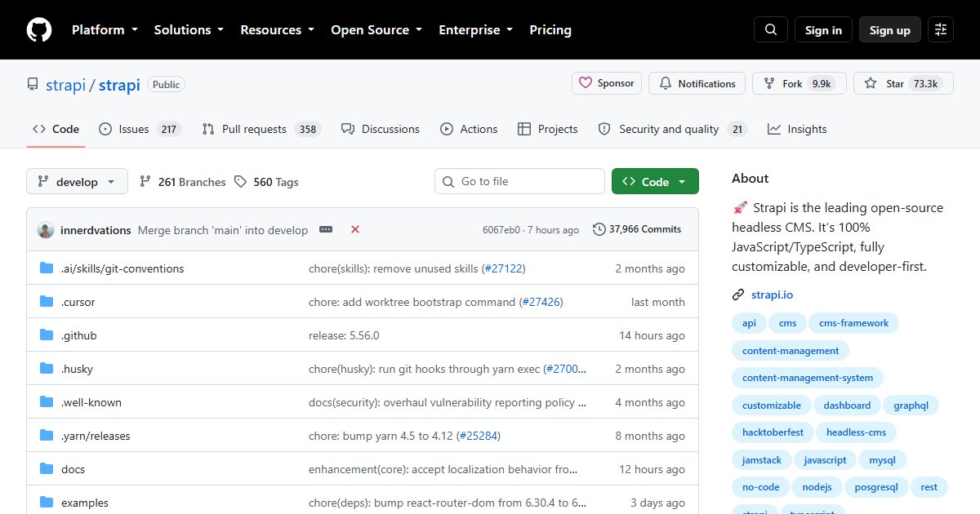Select the mysql topic tag
980x514 pixels.
(x=882, y=460)
